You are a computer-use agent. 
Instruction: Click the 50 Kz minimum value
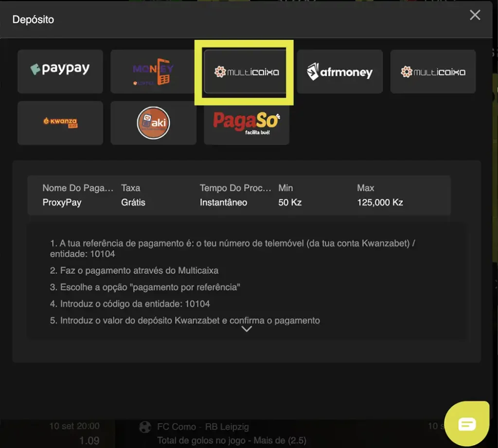290,202
